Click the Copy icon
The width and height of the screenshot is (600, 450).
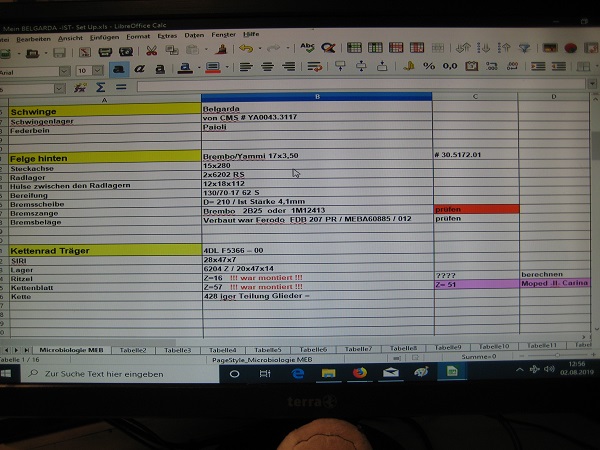[x=172, y=50]
